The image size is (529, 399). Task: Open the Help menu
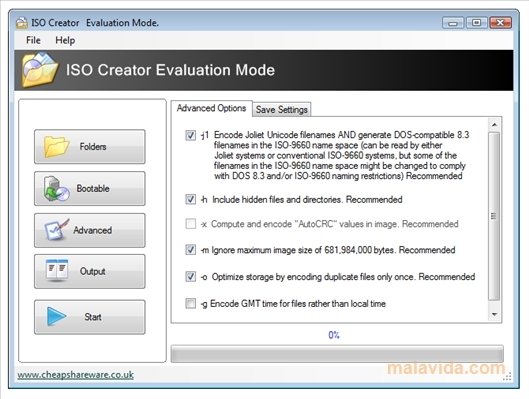(65, 40)
